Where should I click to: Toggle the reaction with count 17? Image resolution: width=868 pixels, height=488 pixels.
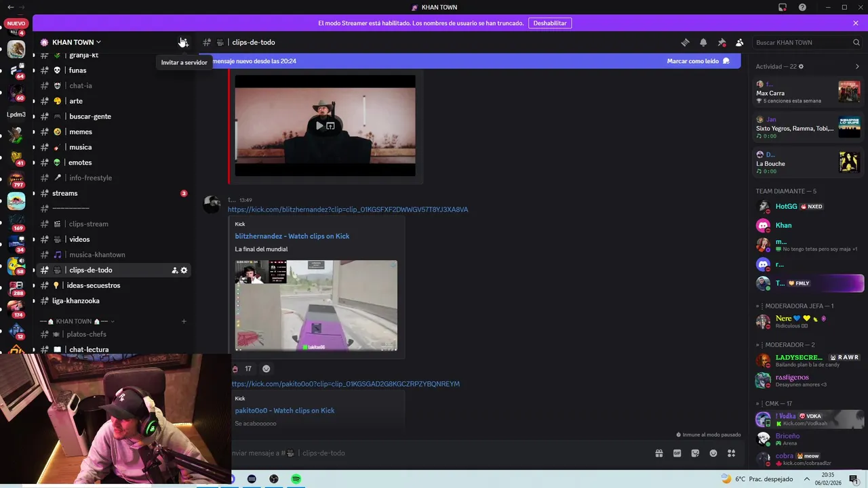[x=242, y=369]
